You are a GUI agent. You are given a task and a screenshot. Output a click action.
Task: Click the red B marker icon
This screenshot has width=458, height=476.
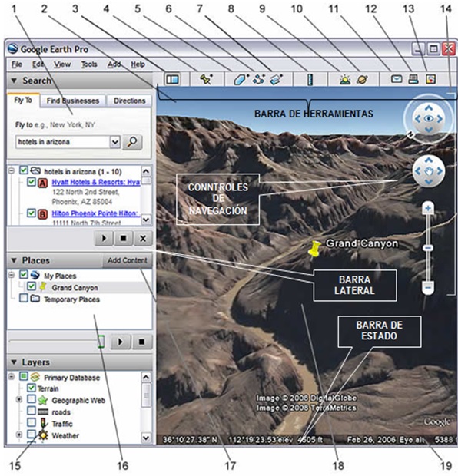pyautogui.click(x=42, y=214)
